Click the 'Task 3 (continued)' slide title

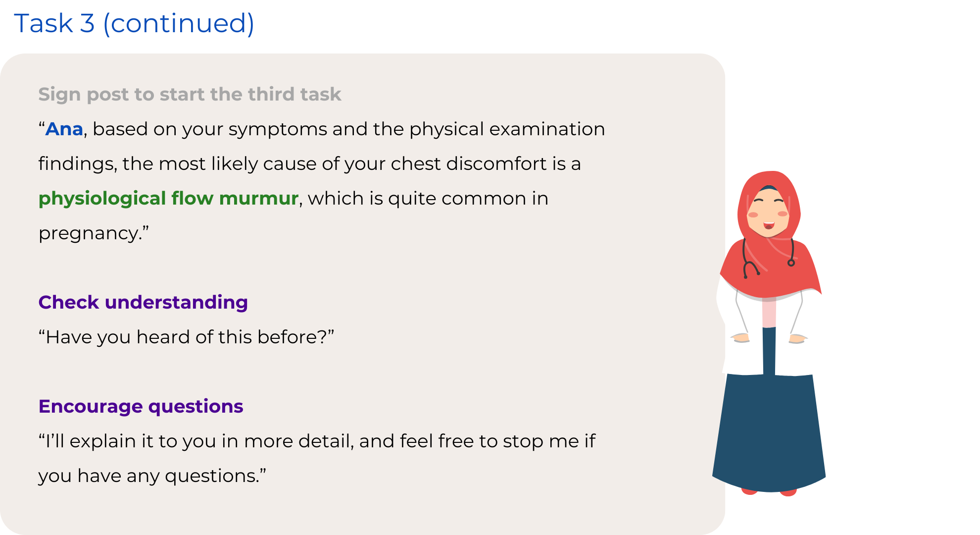(134, 23)
